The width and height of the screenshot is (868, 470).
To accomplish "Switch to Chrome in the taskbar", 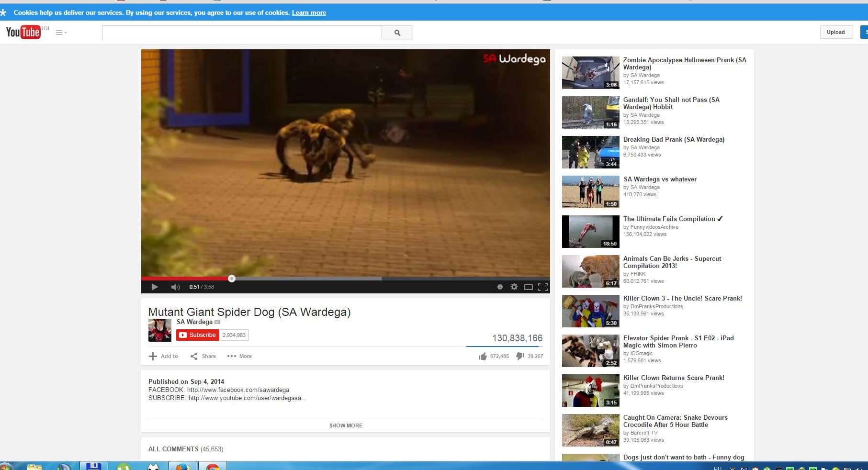I will coord(213,466).
